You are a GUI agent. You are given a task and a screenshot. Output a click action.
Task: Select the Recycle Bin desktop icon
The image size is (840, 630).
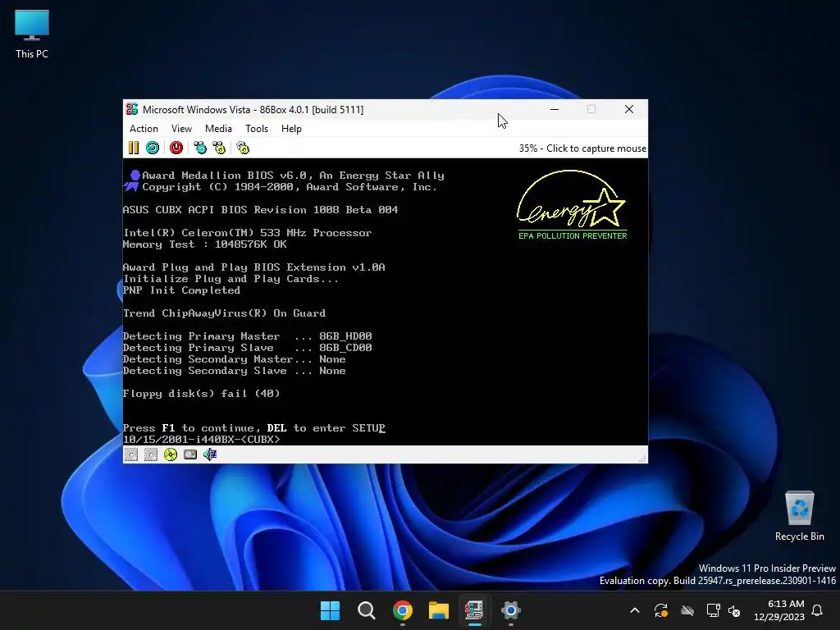[x=799, y=515]
